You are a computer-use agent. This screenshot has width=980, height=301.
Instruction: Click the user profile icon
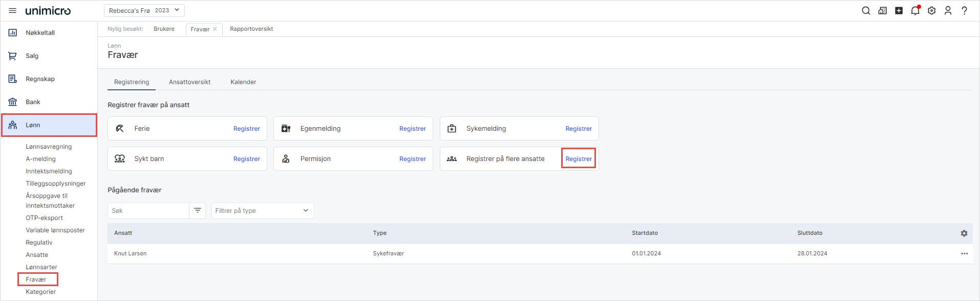point(948,11)
